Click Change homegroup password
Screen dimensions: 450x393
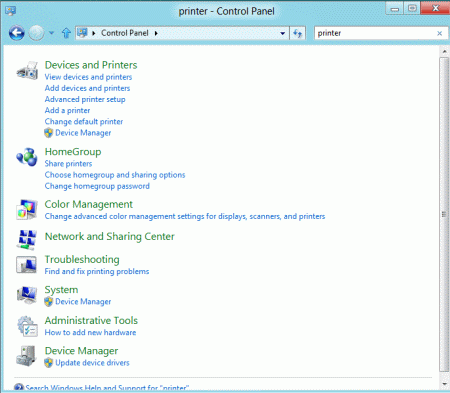tap(97, 186)
